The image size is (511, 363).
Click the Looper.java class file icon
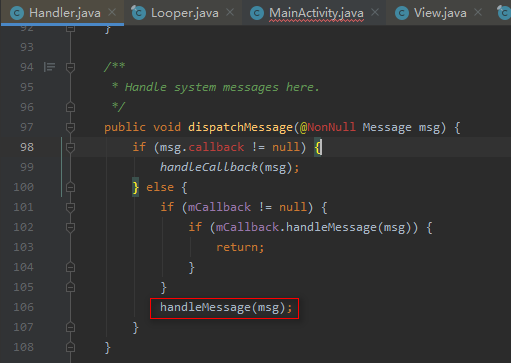139,13
